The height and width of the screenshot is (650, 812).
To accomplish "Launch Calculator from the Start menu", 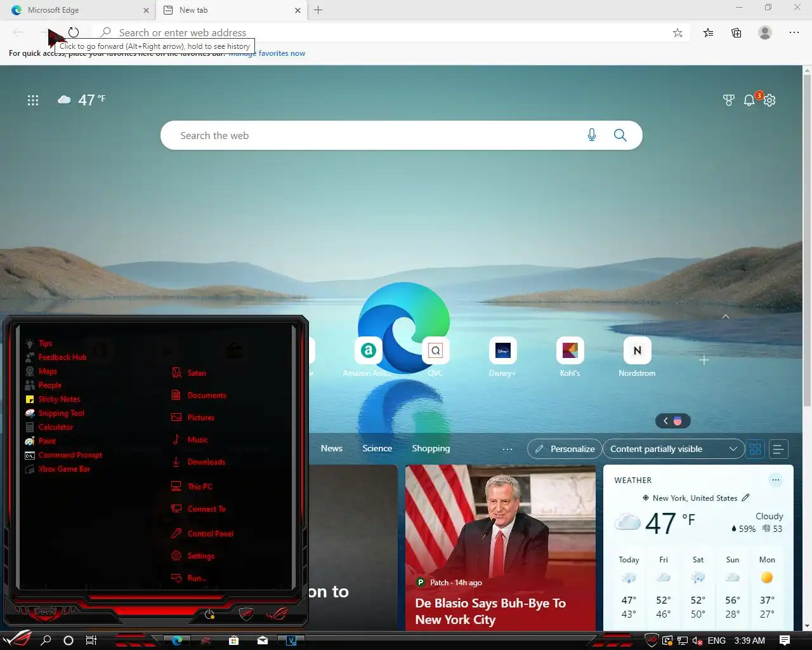I will tap(49, 427).
